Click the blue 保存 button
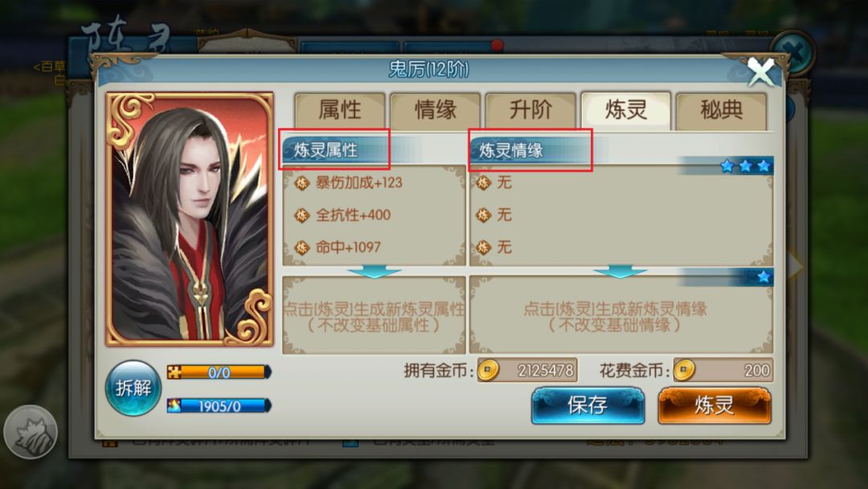Screen dimensions: 868x489 click(x=588, y=405)
